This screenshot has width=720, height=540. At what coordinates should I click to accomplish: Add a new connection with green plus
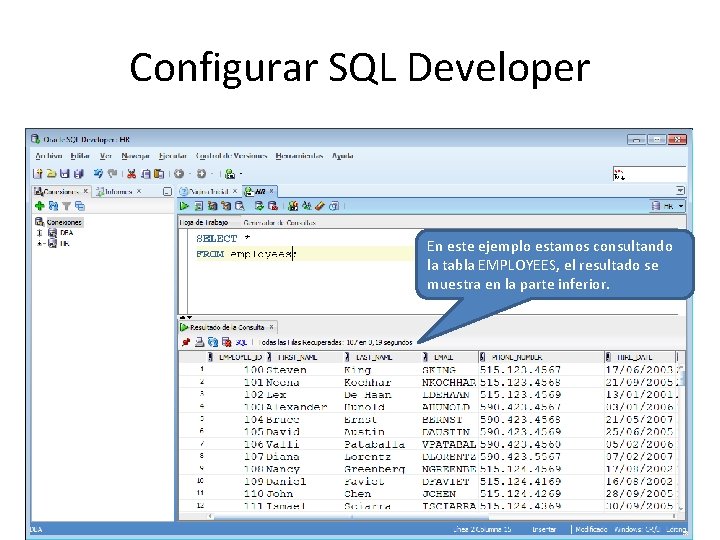(39, 206)
